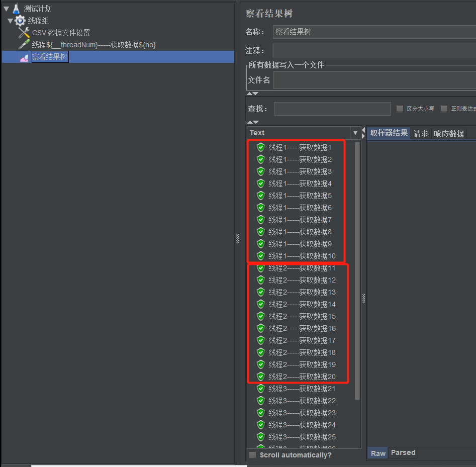This screenshot has height=467, width=476.
Task: Click the Raw view button
Action: coord(377,453)
